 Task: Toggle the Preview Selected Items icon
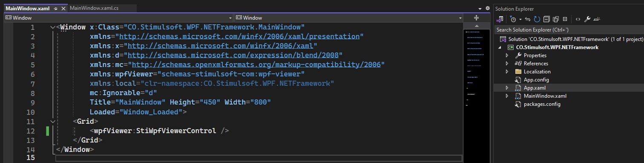597,19
